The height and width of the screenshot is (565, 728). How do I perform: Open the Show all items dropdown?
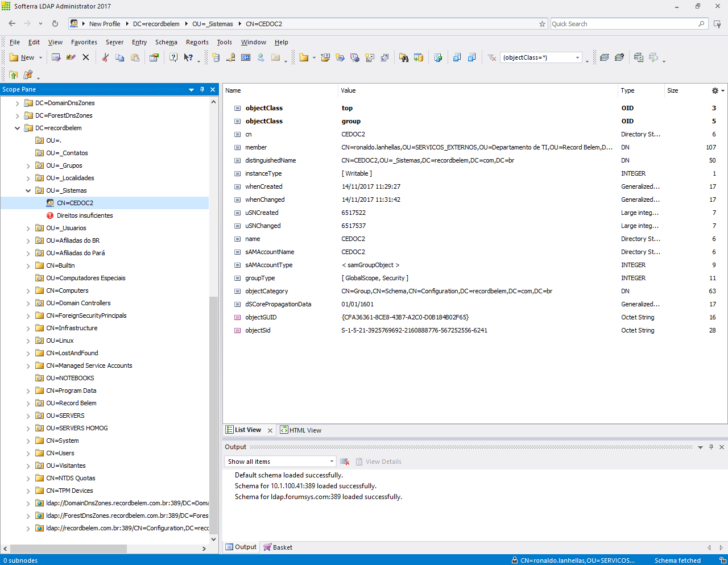tap(280, 462)
